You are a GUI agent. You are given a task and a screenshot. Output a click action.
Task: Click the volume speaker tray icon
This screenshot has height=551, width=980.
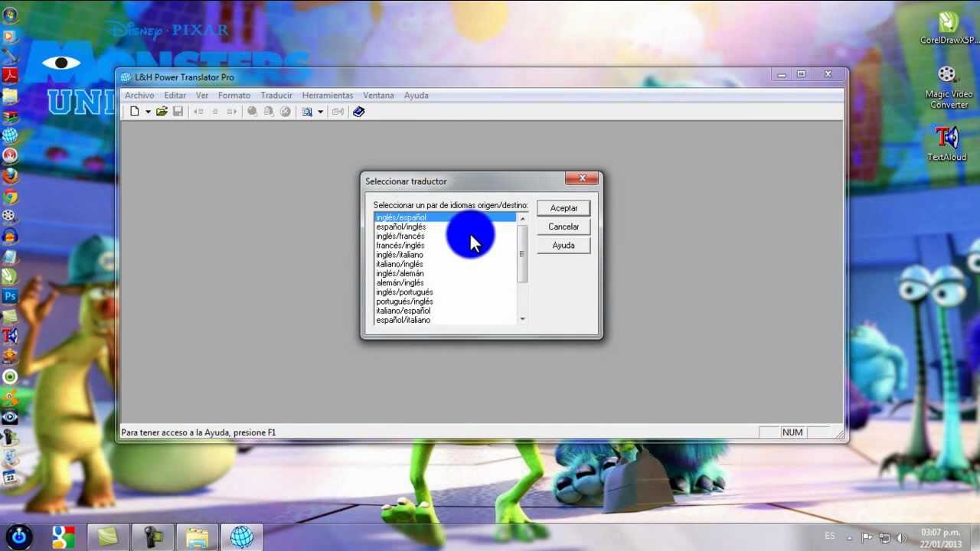tap(901, 538)
